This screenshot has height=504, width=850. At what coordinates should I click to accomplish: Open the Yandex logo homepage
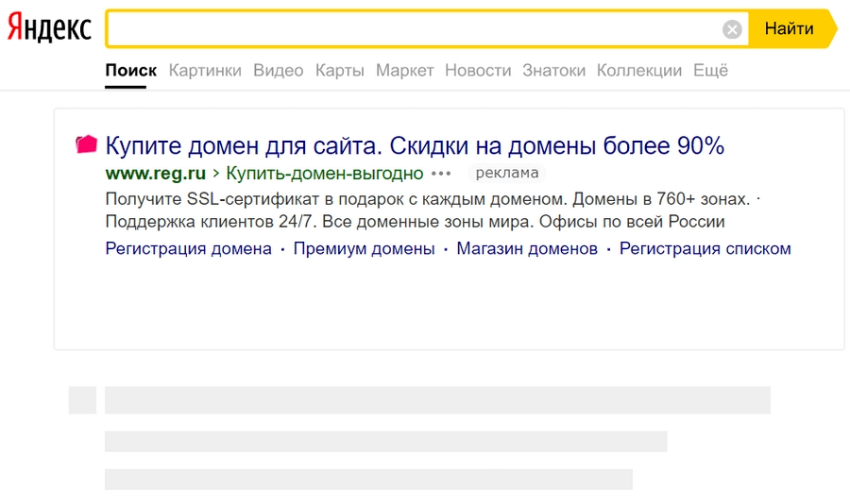tap(49, 28)
